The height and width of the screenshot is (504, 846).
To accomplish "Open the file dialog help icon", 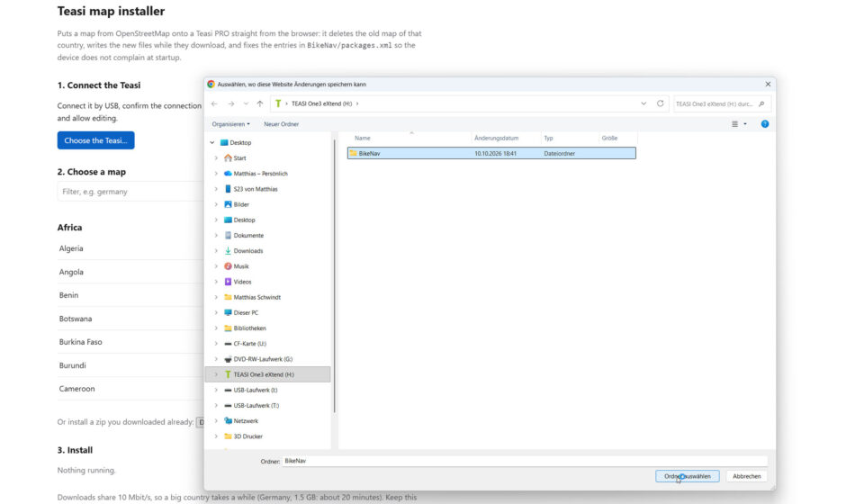I will coord(764,124).
